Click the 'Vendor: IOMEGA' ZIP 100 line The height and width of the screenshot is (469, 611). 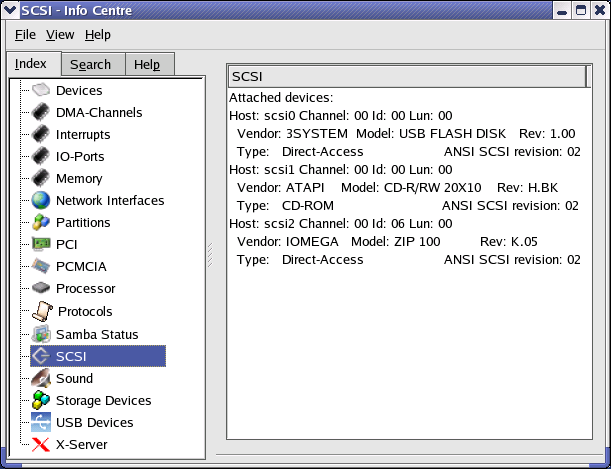pos(387,242)
